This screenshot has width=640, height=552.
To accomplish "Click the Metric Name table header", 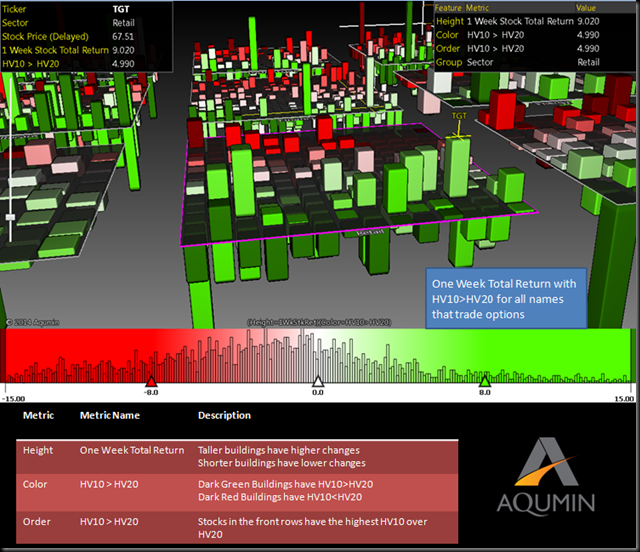I will coord(110,416).
